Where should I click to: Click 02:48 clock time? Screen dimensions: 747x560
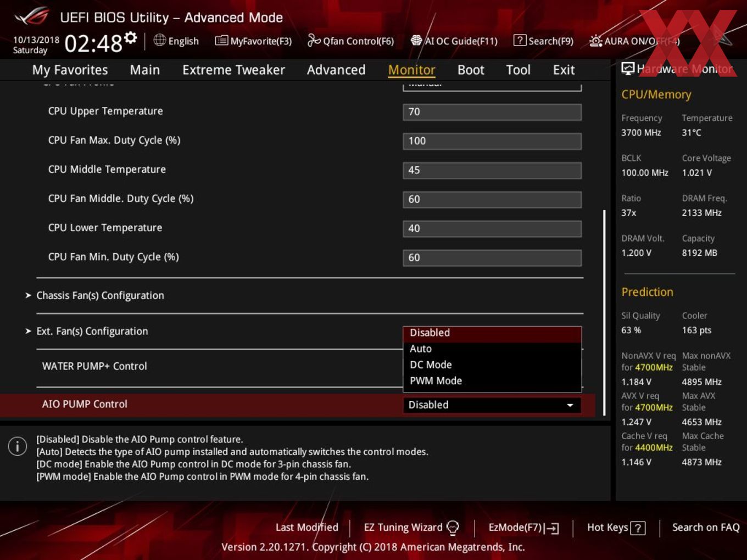tap(93, 43)
